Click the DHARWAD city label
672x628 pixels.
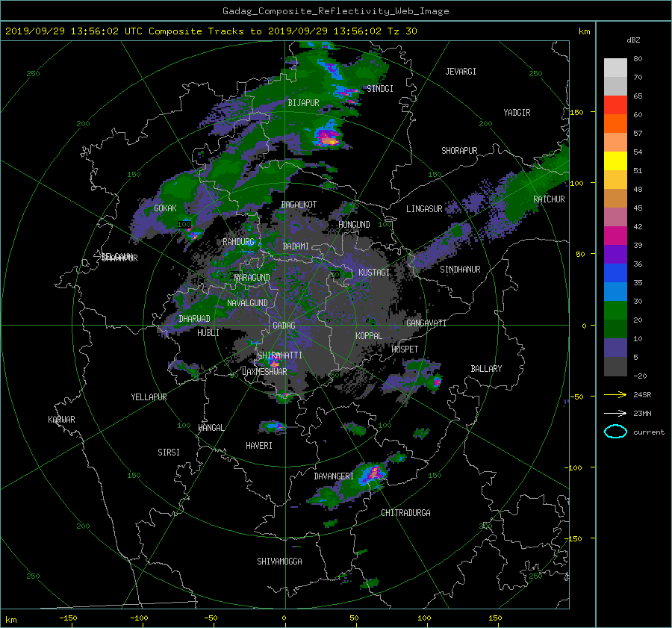click(194, 319)
